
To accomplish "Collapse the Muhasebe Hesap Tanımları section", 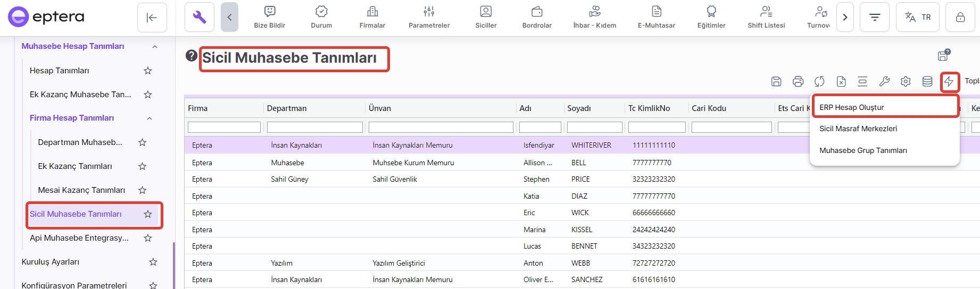I will tap(155, 47).
